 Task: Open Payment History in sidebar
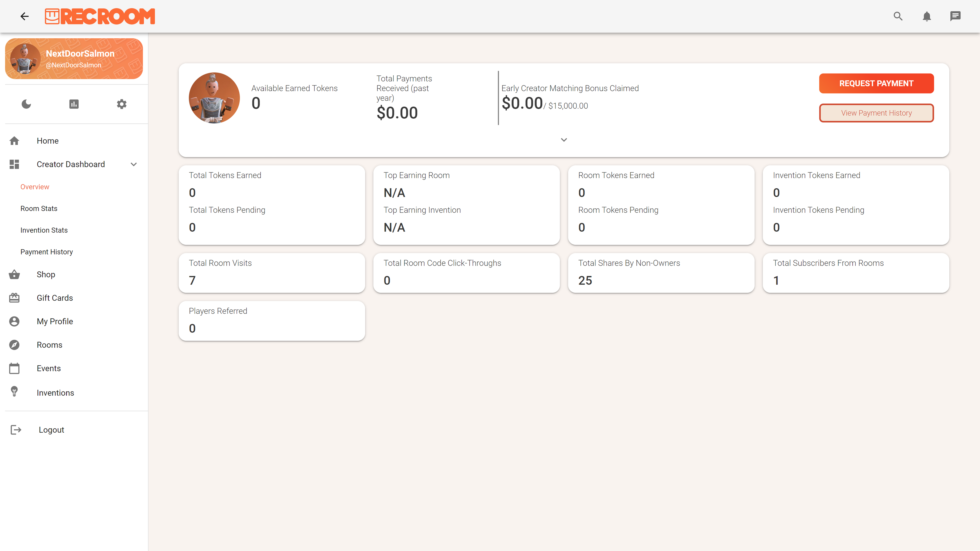(47, 252)
